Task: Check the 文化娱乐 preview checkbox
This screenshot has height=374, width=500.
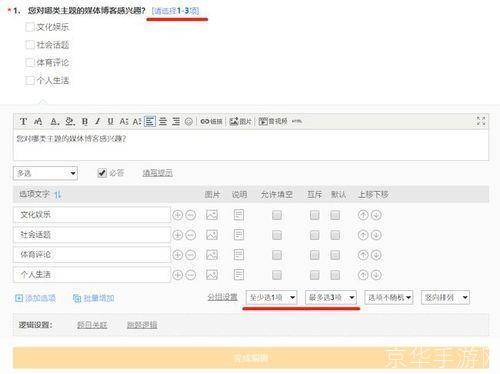Action: click(x=30, y=27)
